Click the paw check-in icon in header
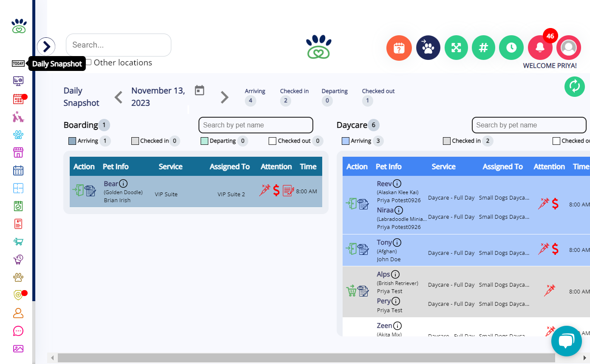 pos(428,48)
